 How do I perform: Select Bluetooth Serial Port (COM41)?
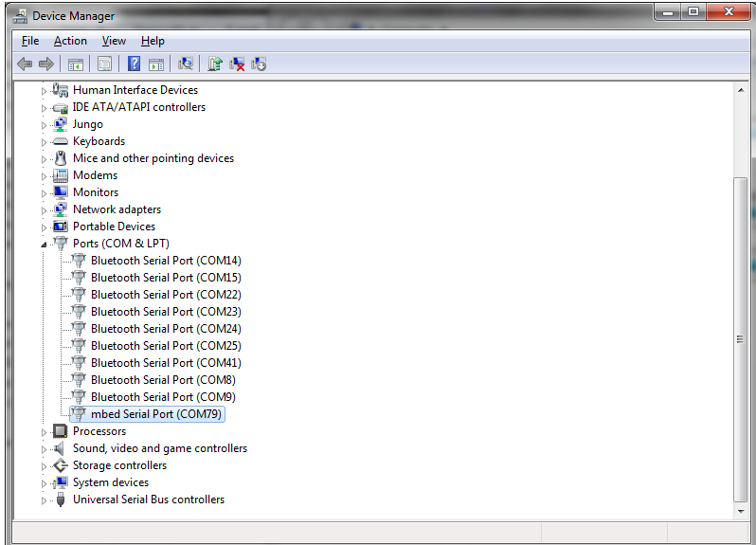tap(166, 363)
